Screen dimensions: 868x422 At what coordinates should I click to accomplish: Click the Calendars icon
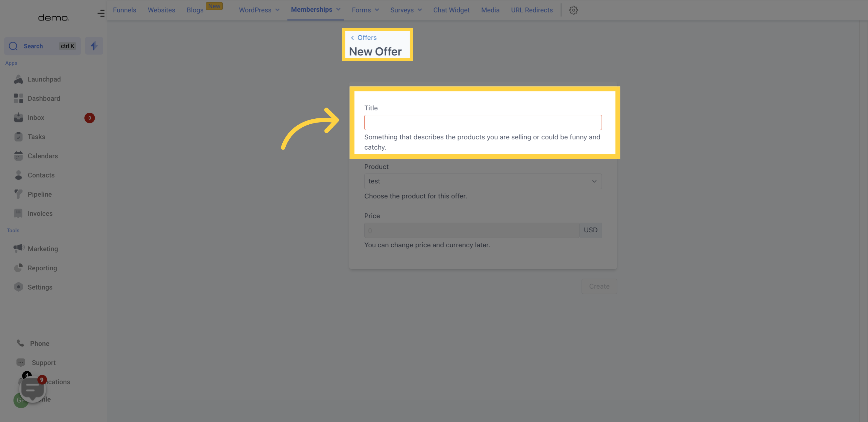(19, 156)
